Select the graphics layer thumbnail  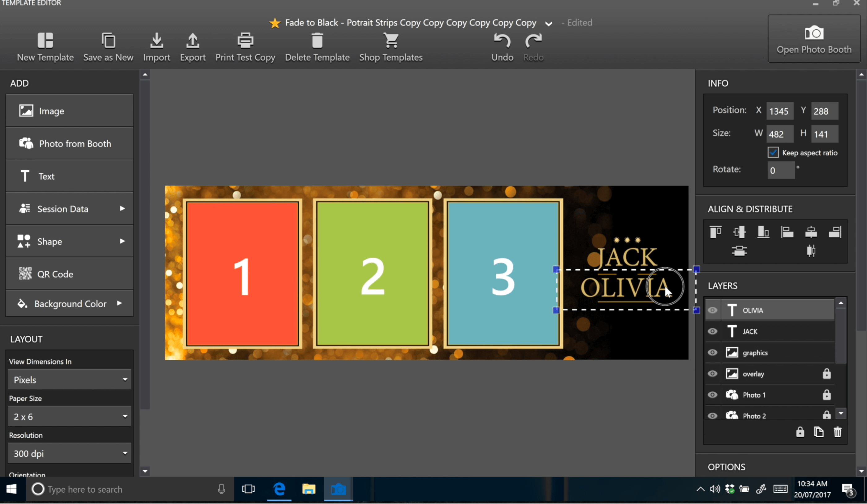tap(733, 352)
